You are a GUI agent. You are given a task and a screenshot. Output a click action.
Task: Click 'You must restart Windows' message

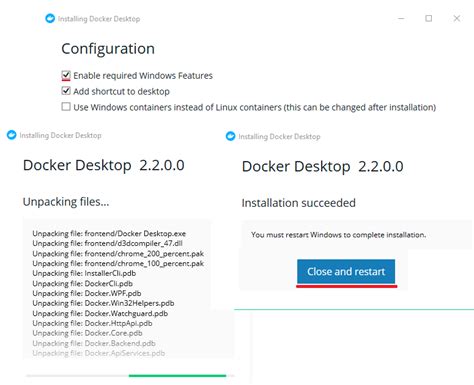click(338, 235)
